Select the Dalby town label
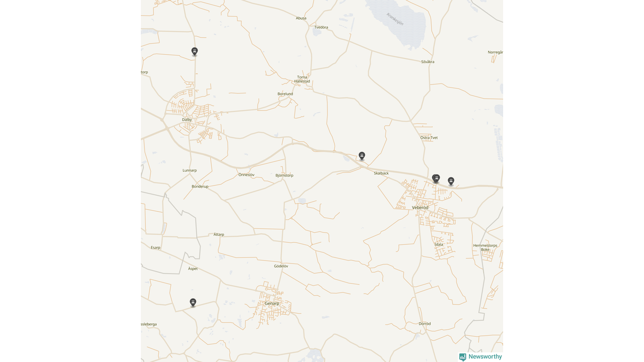Screen dimensions: 644x362 tap(187, 120)
